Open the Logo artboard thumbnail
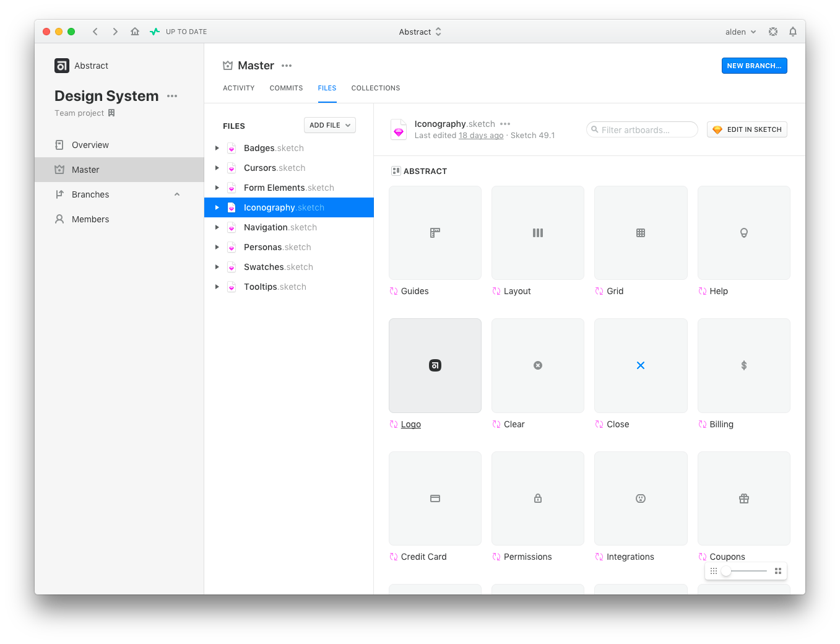840x644 pixels. pos(435,365)
